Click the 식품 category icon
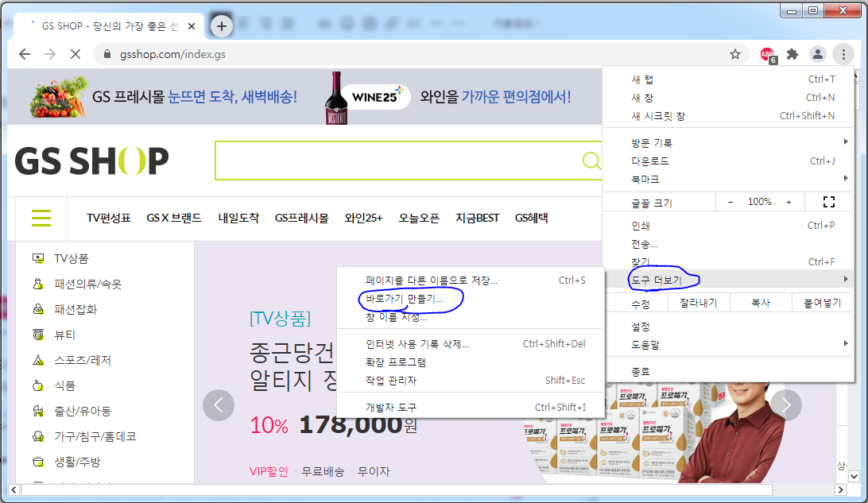Screen dimensions: 868x503 [x=38, y=385]
